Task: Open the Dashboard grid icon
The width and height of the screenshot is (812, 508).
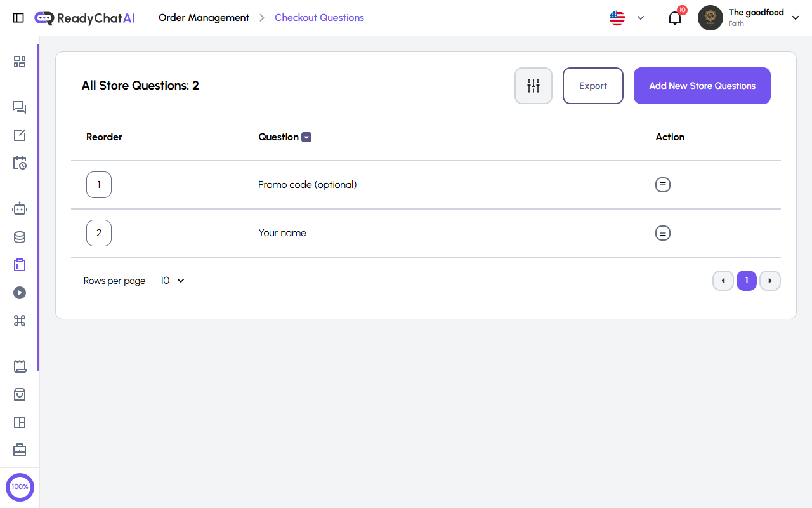Action: (x=19, y=62)
